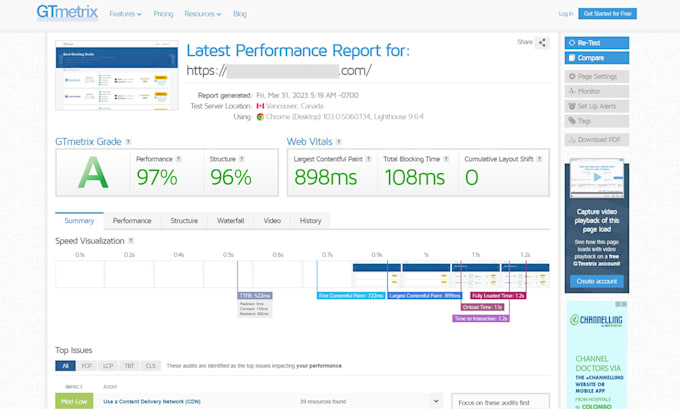This screenshot has width=680, height=409.
Task: Click Download PDF button
Action: pos(597,140)
